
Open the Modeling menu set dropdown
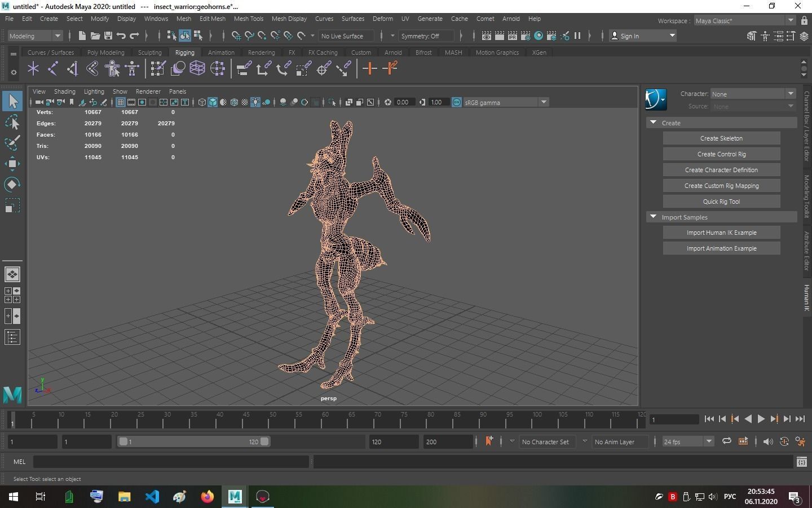pyautogui.click(x=35, y=36)
